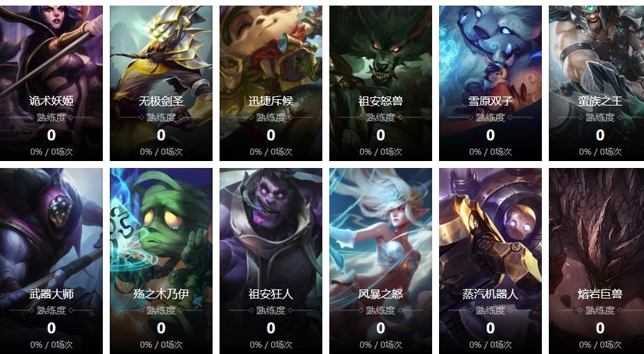Click 熟练度 label under 诡术妖姬
The image size is (644, 354).
tap(51, 117)
